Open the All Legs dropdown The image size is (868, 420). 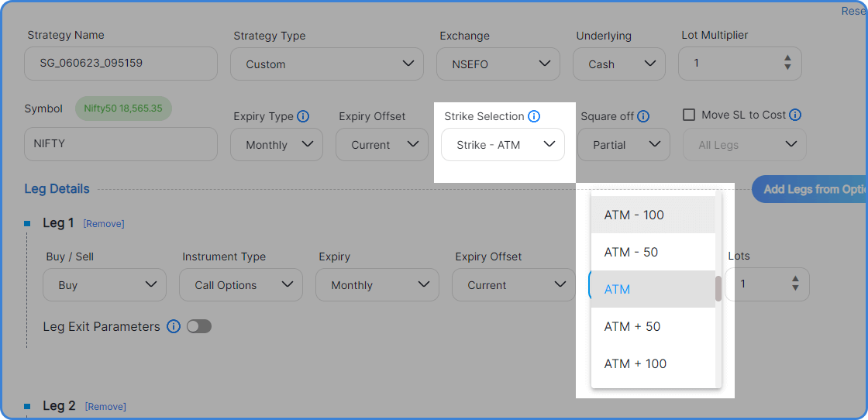(745, 144)
